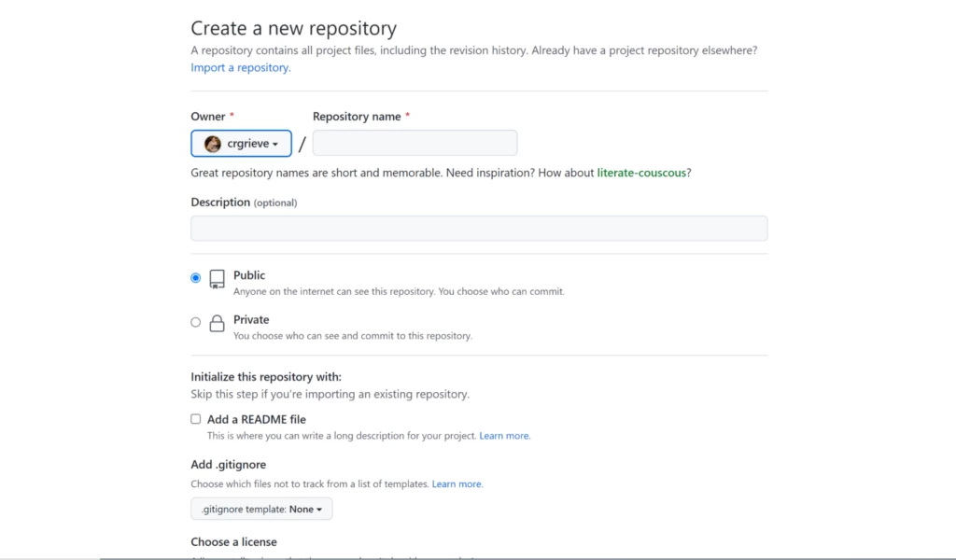
Task: Click the caret on the owner selector
Action: pyautogui.click(x=275, y=143)
